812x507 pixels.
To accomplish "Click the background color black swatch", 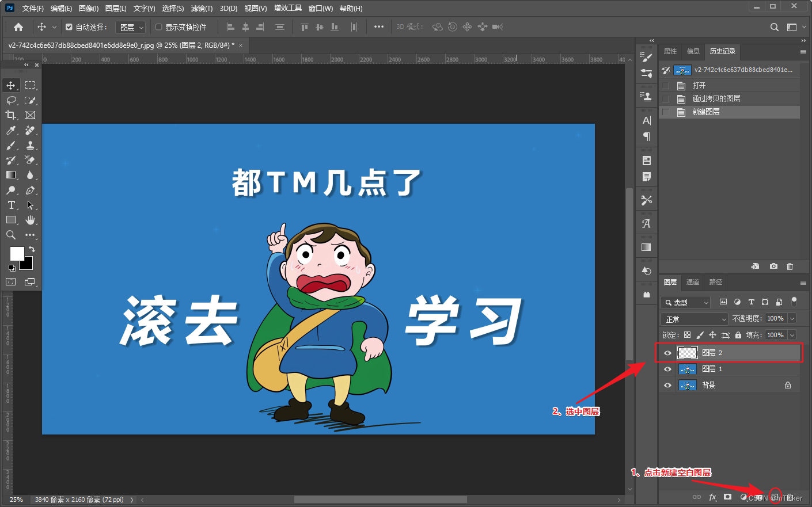I will tap(28, 265).
